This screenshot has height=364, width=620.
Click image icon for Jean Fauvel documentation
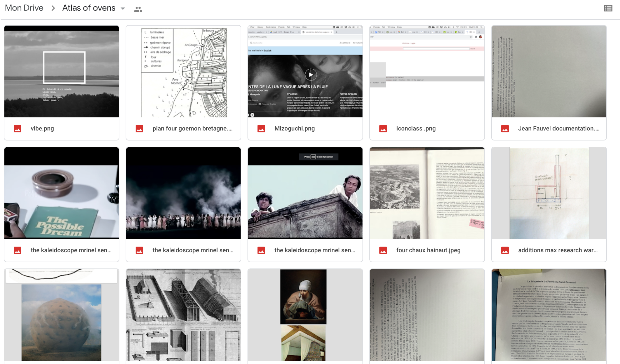point(505,129)
